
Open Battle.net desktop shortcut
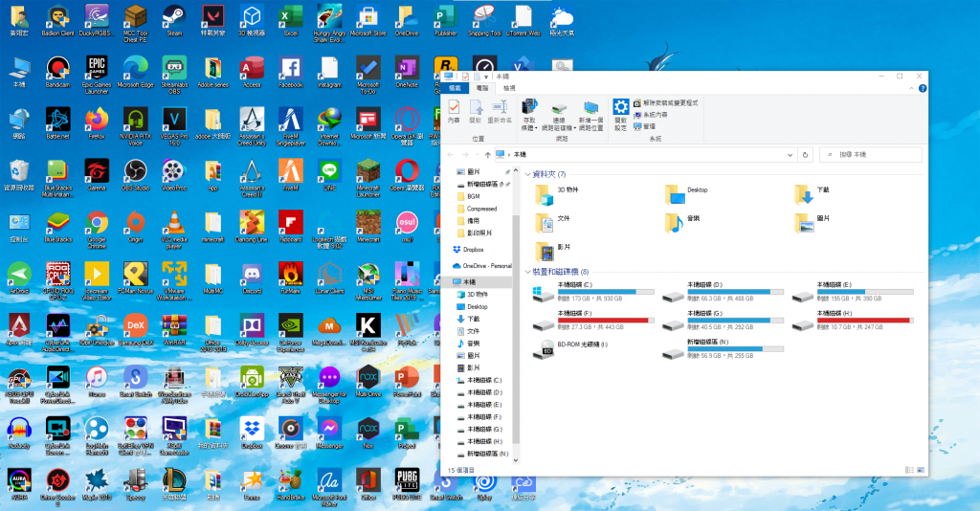point(57,123)
